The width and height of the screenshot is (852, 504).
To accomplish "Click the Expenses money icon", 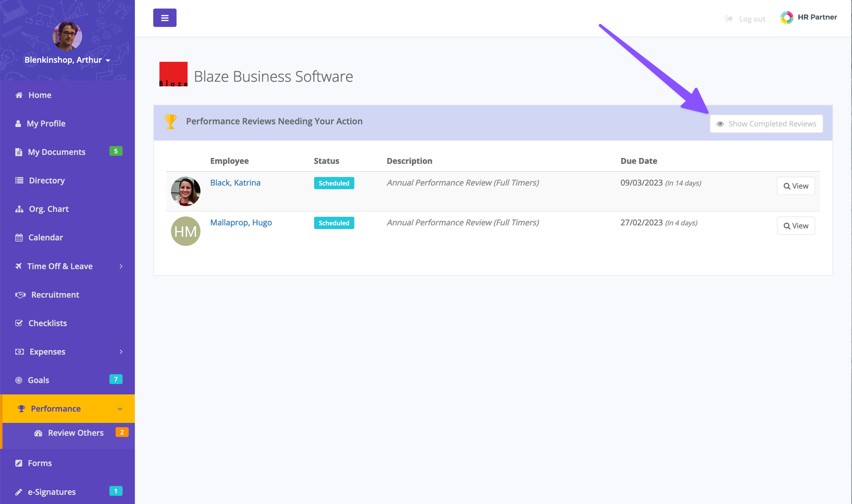I will (x=20, y=352).
